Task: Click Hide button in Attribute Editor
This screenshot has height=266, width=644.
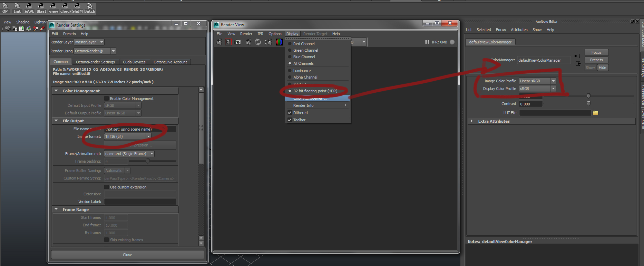Action: coord(603,68)
